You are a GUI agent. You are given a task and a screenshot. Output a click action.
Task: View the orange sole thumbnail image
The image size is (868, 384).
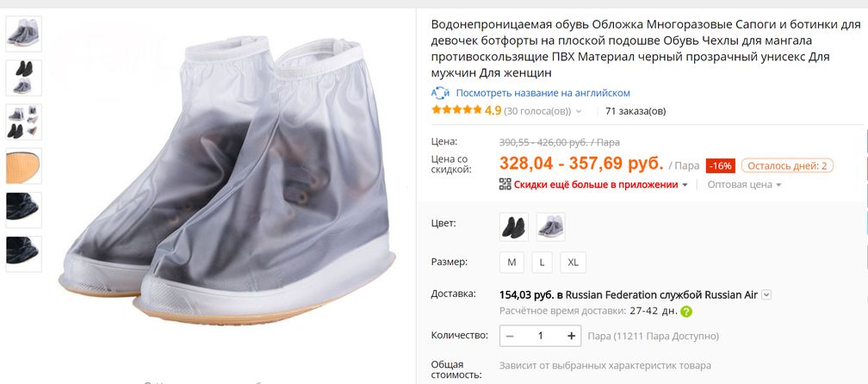(23, 166)
